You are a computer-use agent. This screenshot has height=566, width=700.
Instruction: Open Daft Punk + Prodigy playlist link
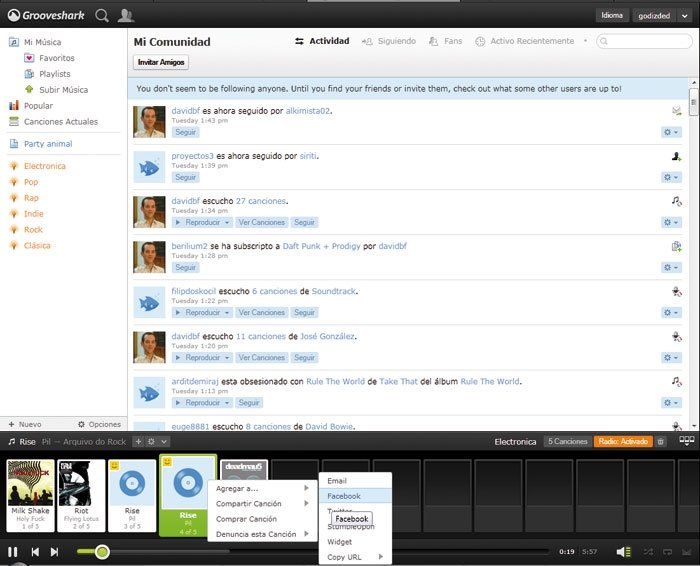(x=321, y=246)
